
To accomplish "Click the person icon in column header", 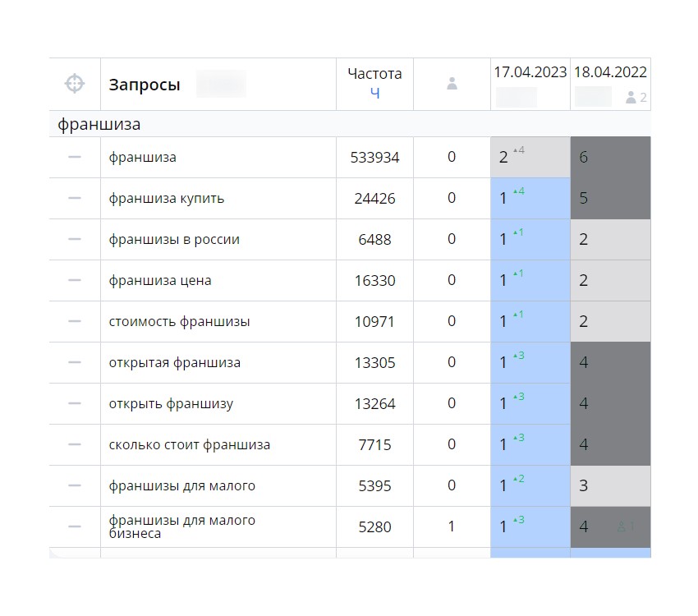I will pos(452,84).
